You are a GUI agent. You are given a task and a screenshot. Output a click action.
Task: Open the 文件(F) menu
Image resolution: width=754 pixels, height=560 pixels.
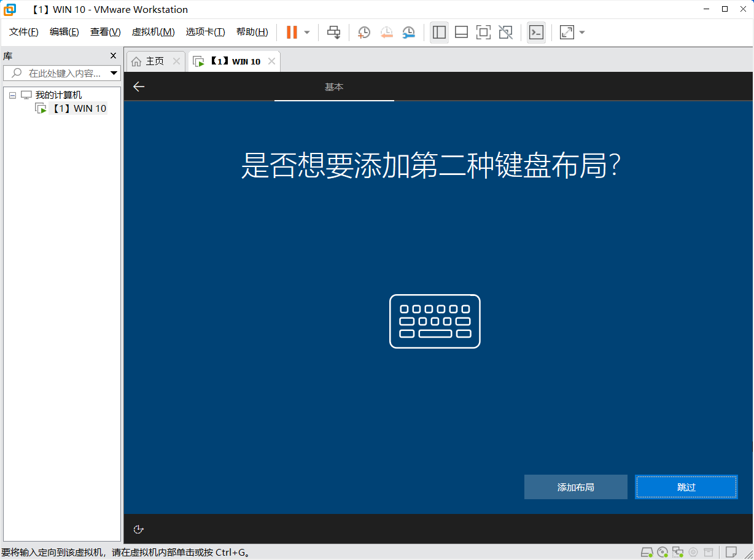pyautogui.click(x=24, y=32)
